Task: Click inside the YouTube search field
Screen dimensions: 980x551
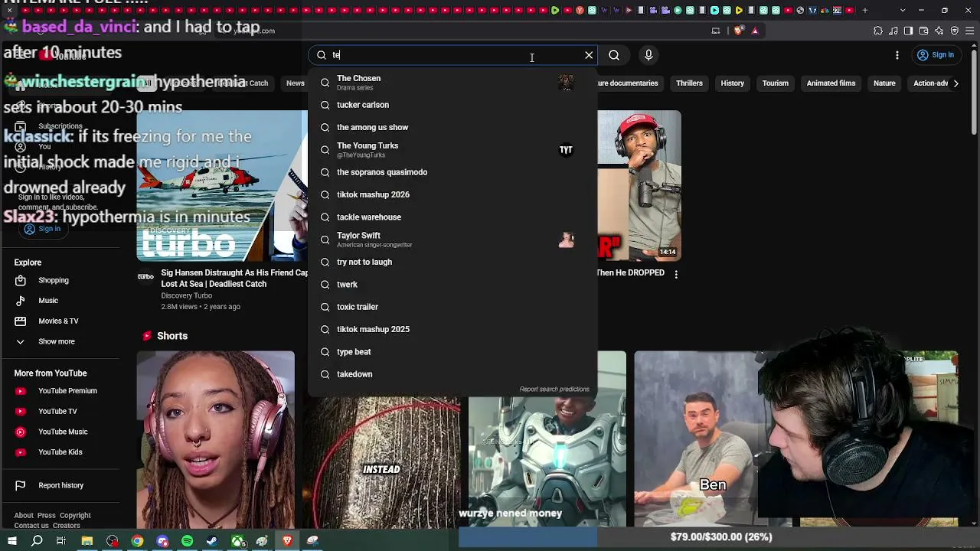Action: coord(452,55)
